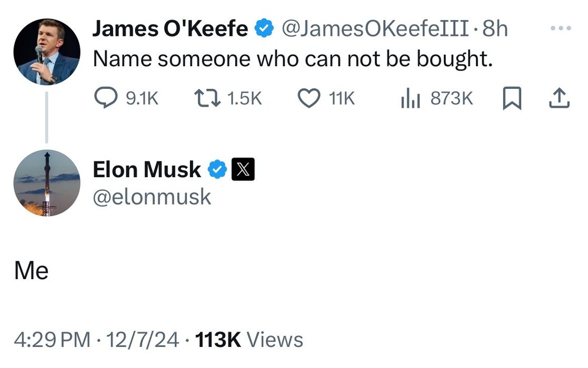Click the tweet text about being bought

293,59
